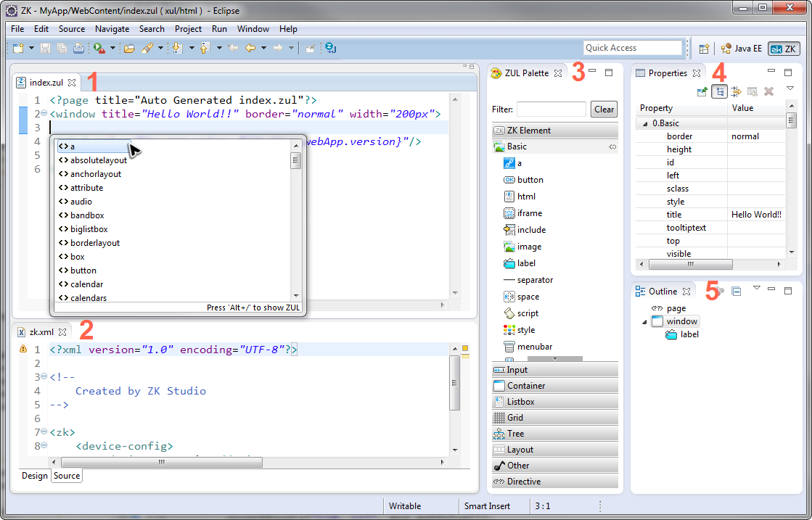Select the separator component in ZUL Palette
This screenshot has width=812, height=520.
pyautogui.click(x=528, y=280)
